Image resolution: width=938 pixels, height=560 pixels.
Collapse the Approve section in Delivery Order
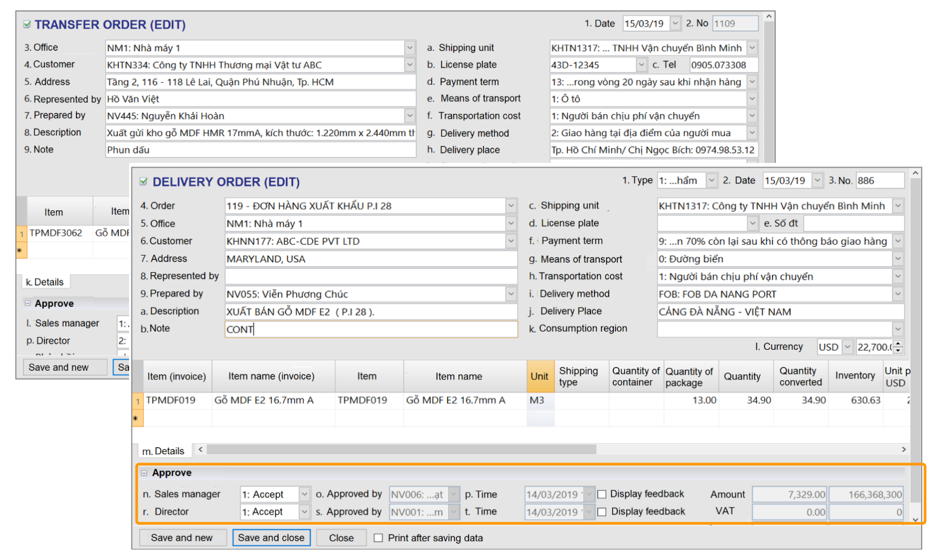[144, 473]
